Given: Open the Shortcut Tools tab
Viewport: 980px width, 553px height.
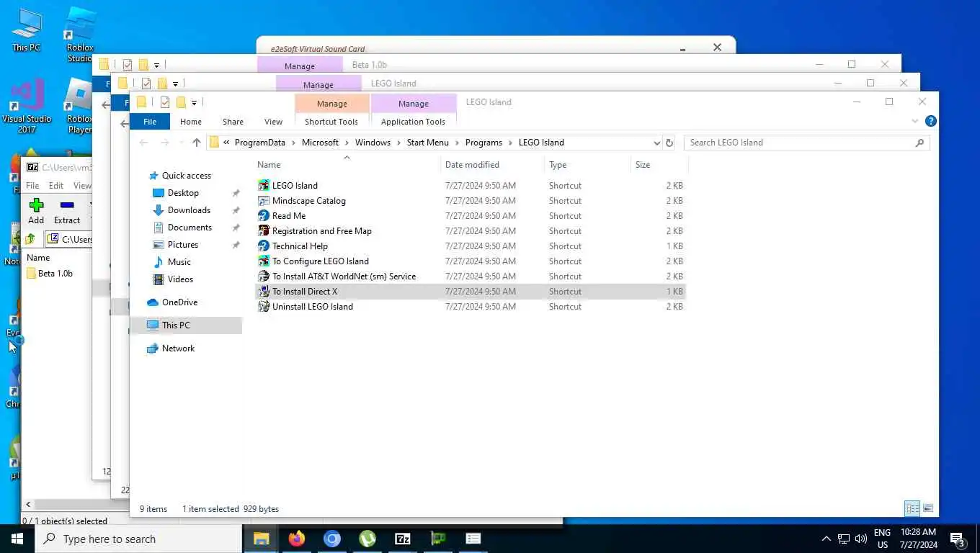Looking at the screenshot, I should coord(331,122).
